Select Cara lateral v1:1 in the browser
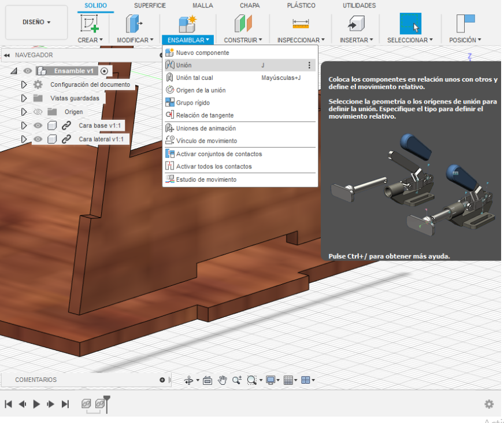 pyautogui.click(x=101, y=139)
